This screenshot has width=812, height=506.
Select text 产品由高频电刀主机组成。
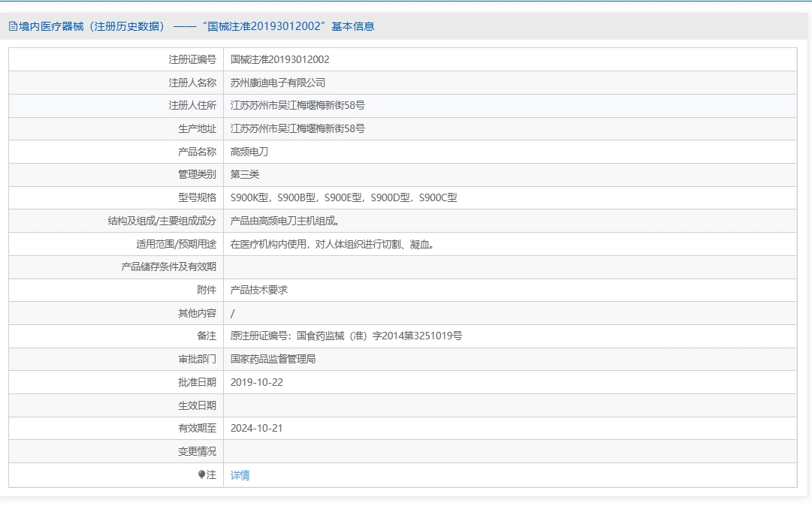[285, 221]
